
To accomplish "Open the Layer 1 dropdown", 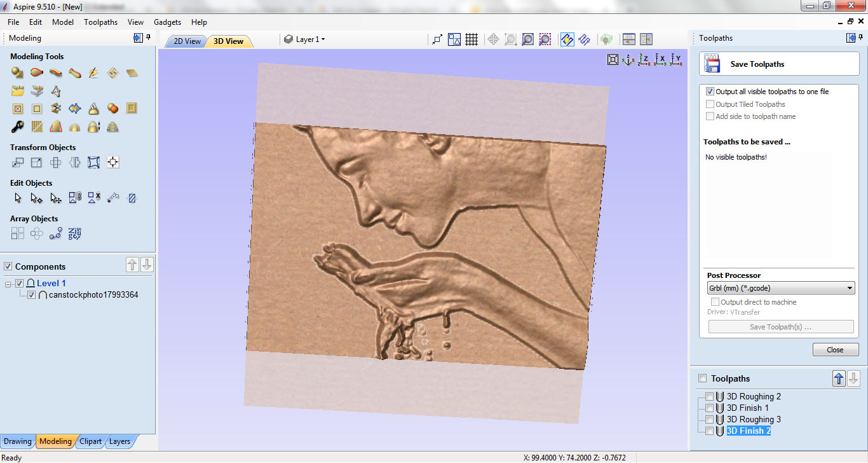I will (305, 39).
